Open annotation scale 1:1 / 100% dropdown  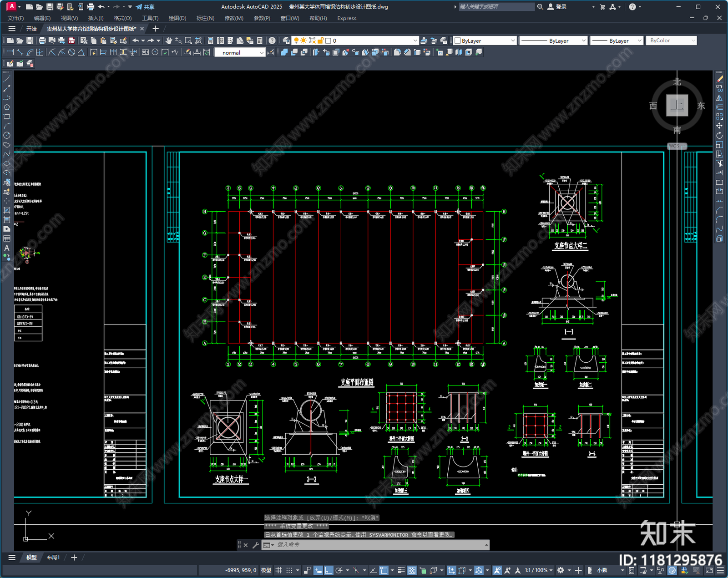(539, 570)
